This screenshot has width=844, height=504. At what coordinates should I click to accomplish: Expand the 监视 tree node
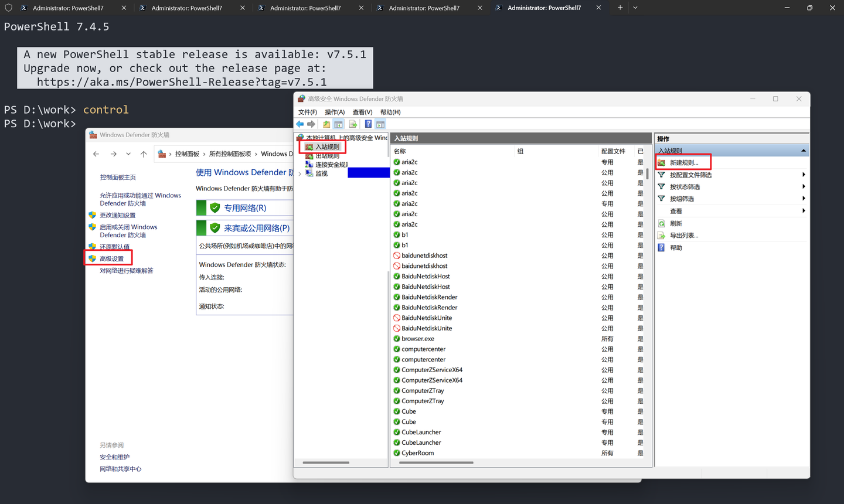tap(300, 174)
